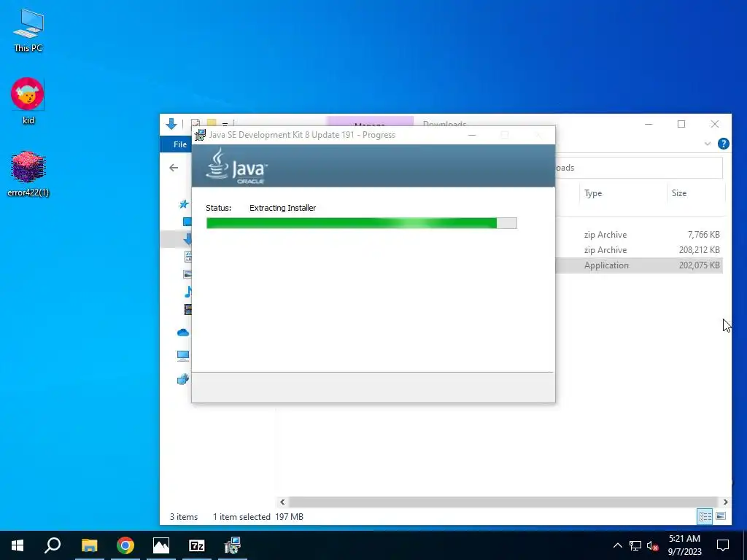747x560 pixels.
Task: Select Network in Explorer sidebar
Action: [183, 379]
